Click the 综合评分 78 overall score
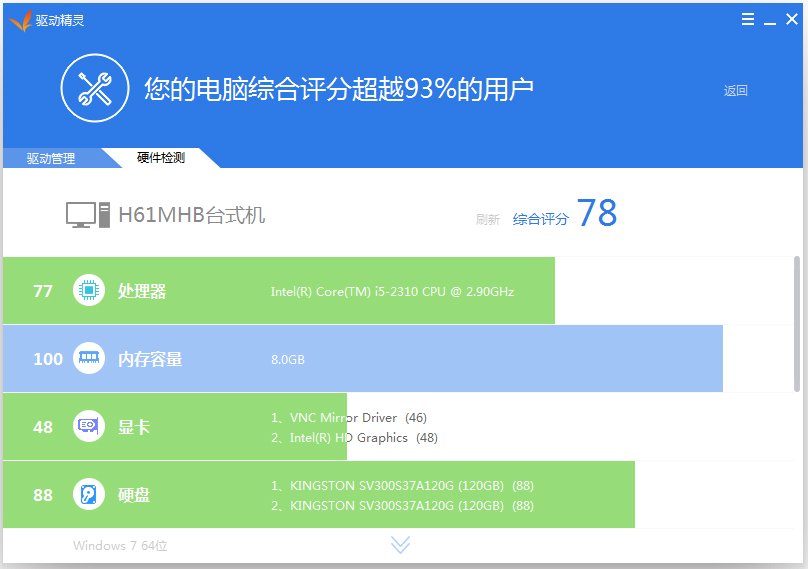808x569 pixels. pyautogui.click(x=565, y=216)
